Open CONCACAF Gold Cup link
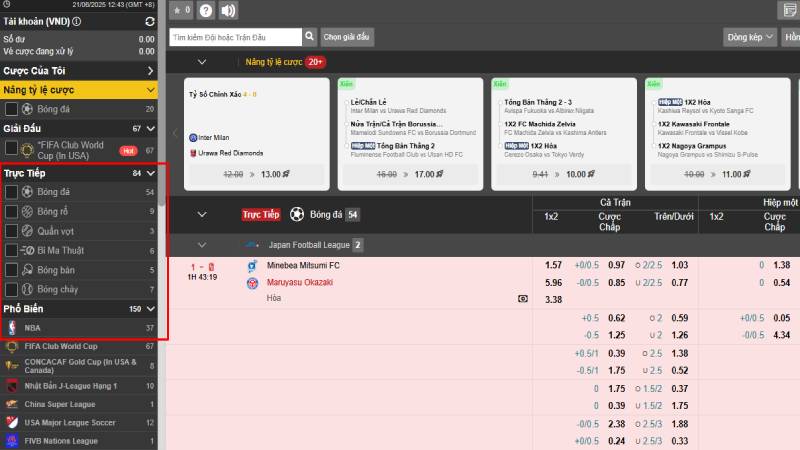800x450 pixels. pos(80,365)
